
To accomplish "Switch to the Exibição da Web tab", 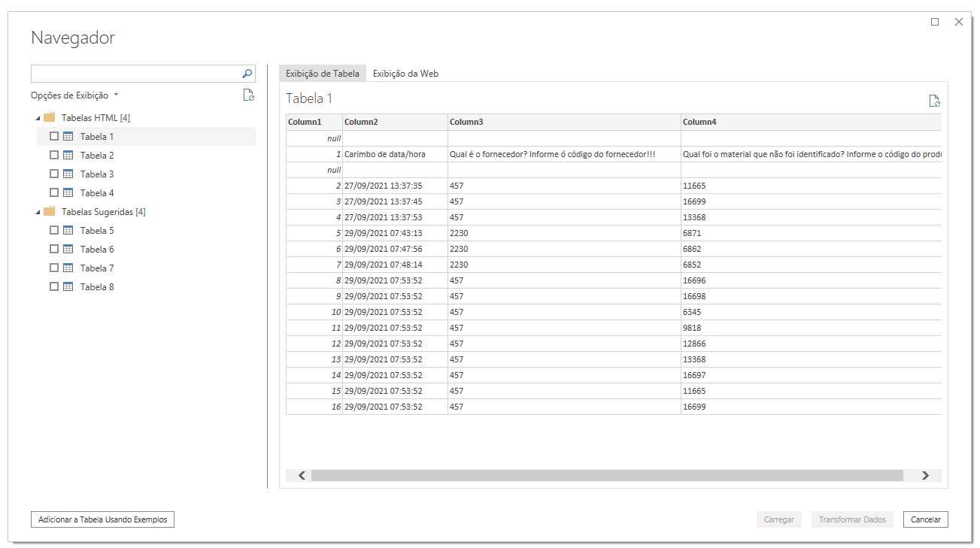I will tap(405, 74).
